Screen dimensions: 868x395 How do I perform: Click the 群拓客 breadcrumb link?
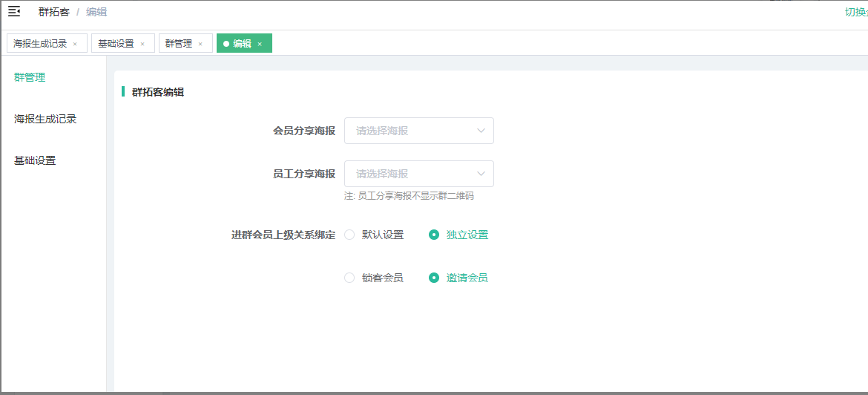(x=54, y=12)
